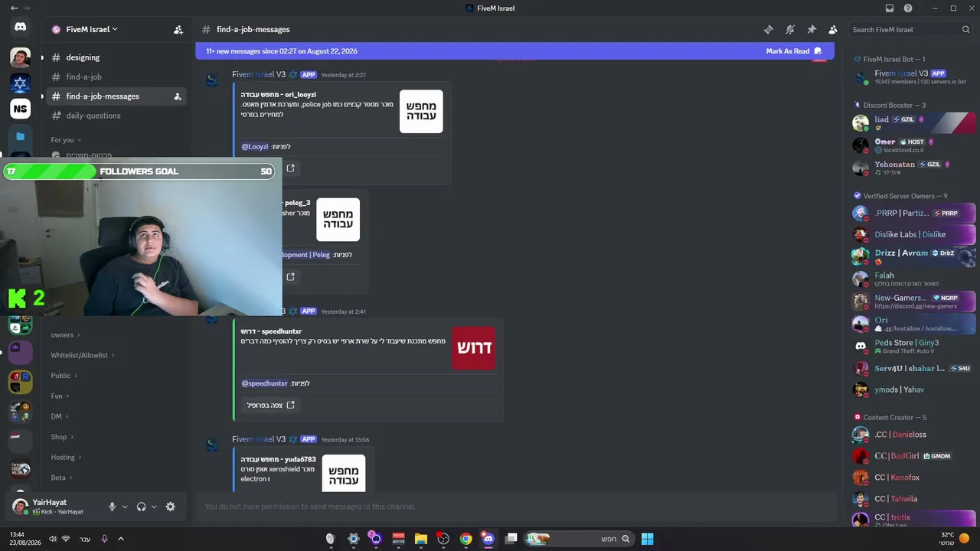Open member Omer in member list
Viewport: 980px width, 551px height.
914,145
